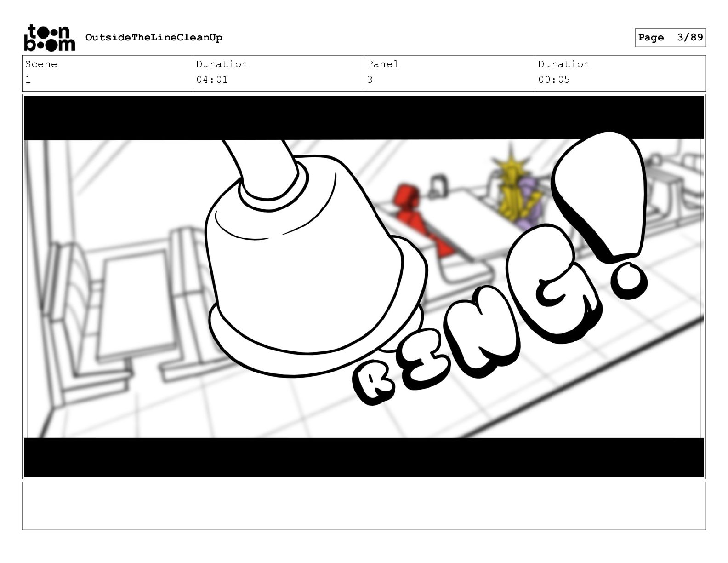The height and width of the screenshot is (563, 728).
Task: Click the purple character figure
Action: [531, 205]
